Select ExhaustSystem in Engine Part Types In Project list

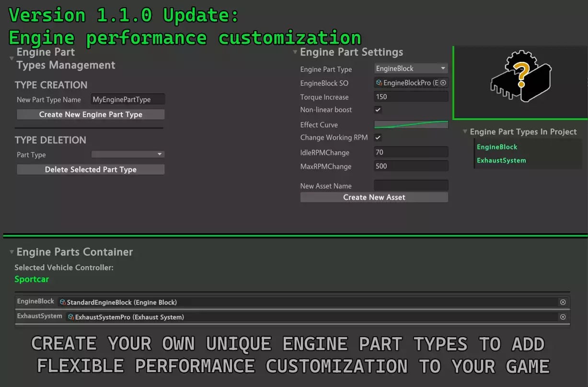tap(501, 160)
